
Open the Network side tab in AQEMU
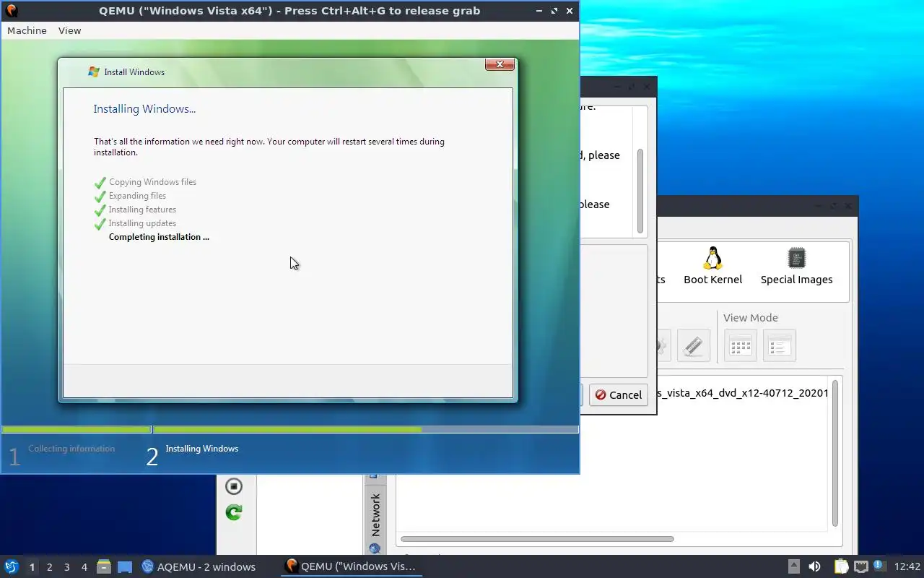click(375, 514)
